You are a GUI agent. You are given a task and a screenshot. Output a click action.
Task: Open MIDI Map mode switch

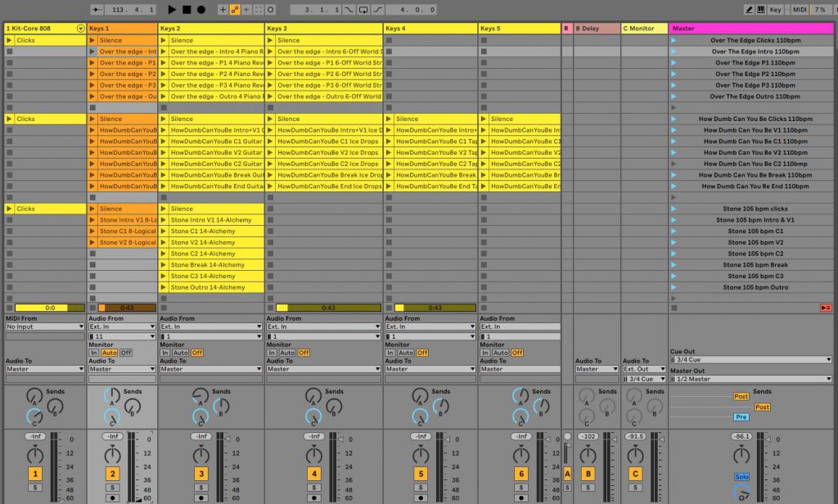tap(800, 10)
